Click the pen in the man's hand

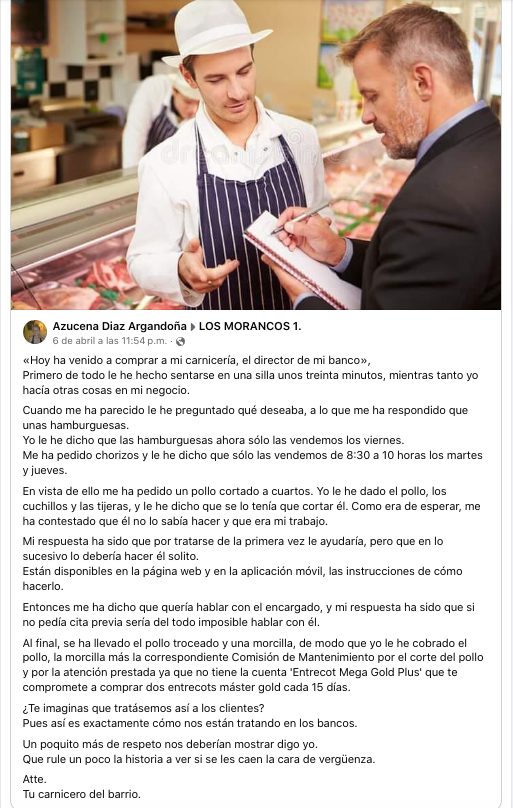[x=302, y=217]
